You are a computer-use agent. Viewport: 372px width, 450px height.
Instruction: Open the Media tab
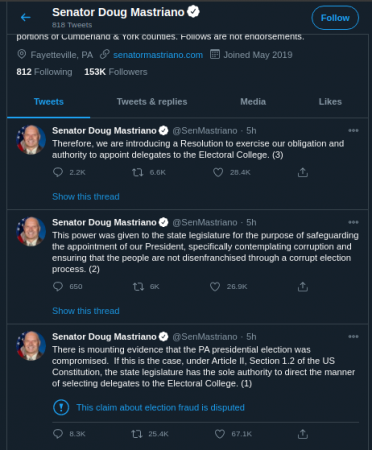click(253, 102)
